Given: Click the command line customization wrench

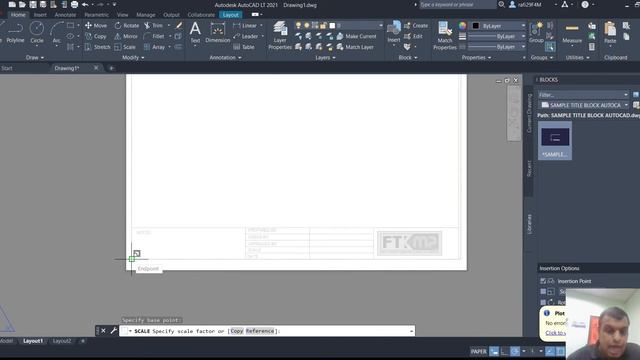Looking at the screenshot, I should click(113, 331).
